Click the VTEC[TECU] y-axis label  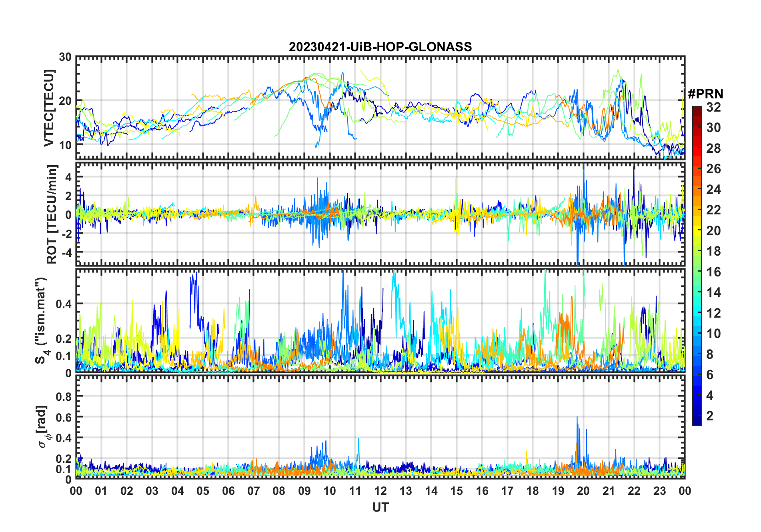pos(49,108)
